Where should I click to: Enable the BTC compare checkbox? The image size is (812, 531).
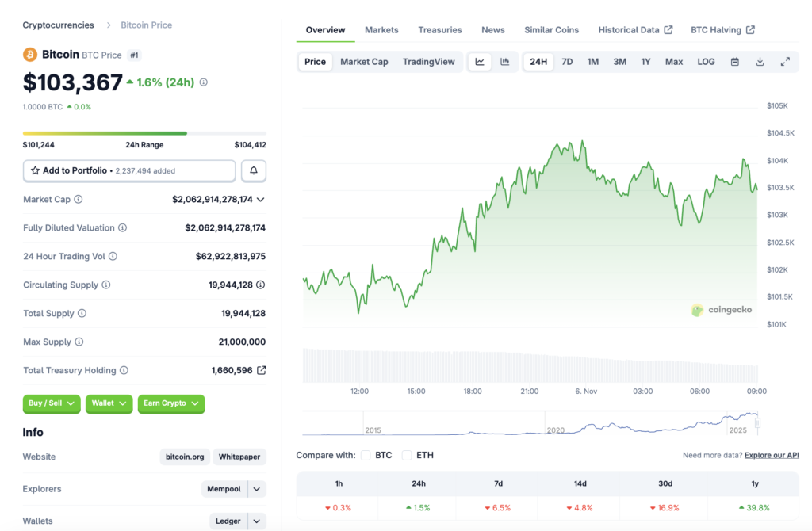[364, 455]
